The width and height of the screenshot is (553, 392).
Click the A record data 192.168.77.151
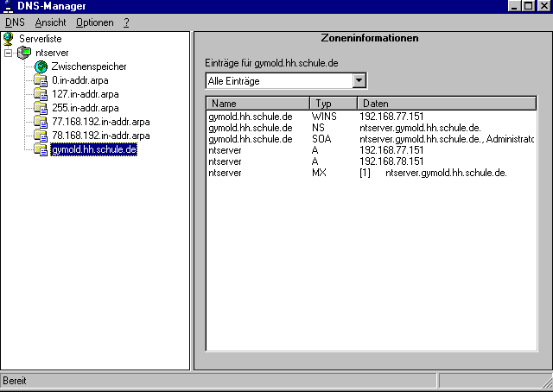[391, 150]
